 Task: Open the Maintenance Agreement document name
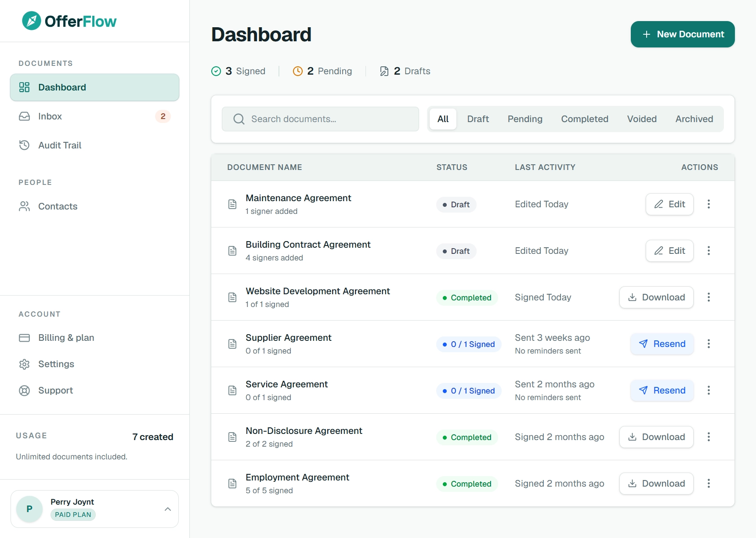tap(298, 198)
